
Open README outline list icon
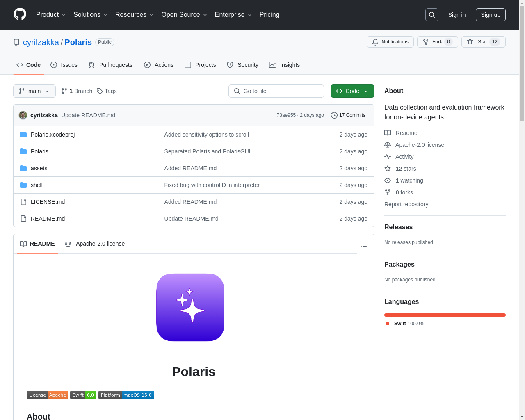click(364, 244)
